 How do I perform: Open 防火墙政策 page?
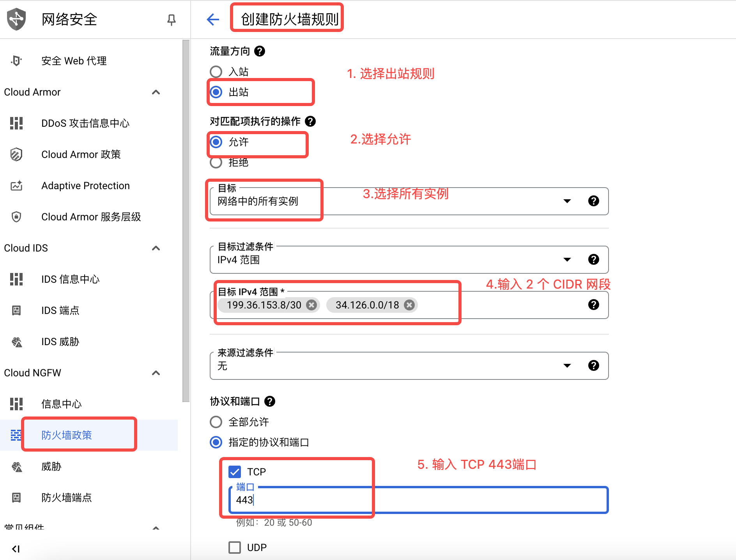pyautogui.click(x=89, y=435)
